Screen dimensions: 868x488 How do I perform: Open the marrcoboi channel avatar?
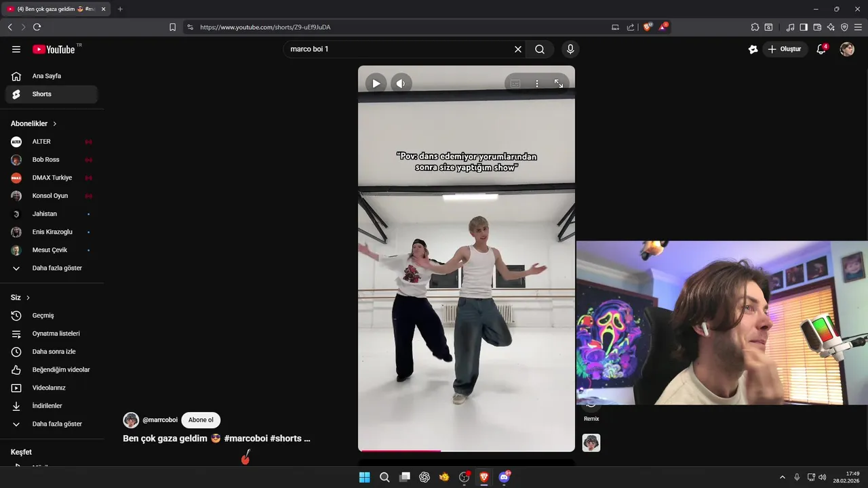pos(131,420)
